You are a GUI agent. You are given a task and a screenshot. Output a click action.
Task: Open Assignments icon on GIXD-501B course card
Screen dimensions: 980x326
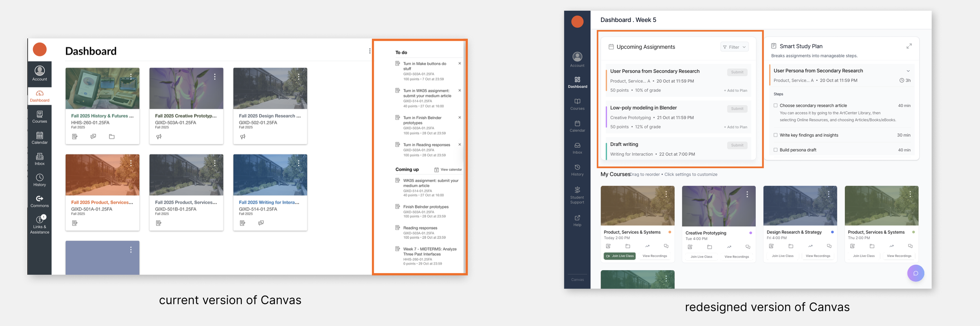click(x=159, y=223)
